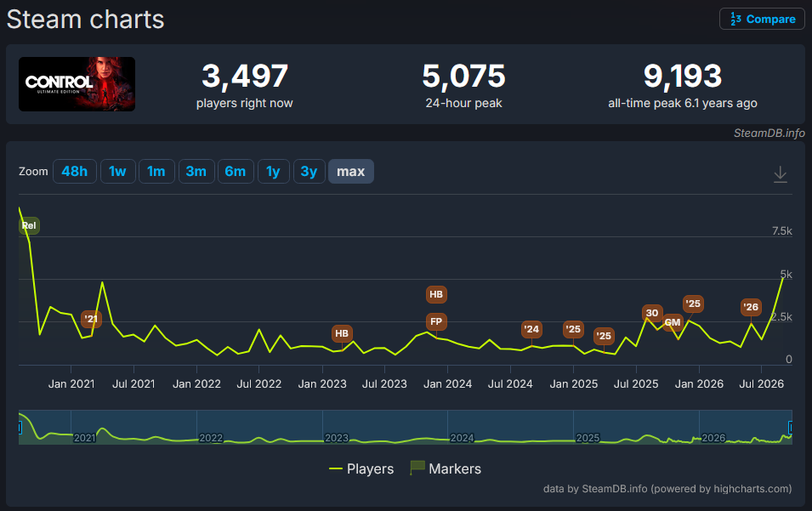Set chart zoom to 48h

(75, 172)
